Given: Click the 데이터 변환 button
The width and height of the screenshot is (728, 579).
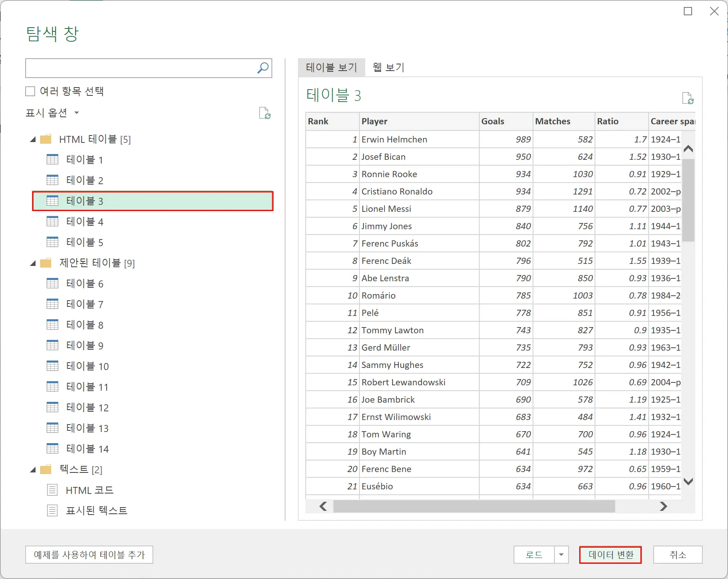Looking at the screenshot, I should coord(610,555).
